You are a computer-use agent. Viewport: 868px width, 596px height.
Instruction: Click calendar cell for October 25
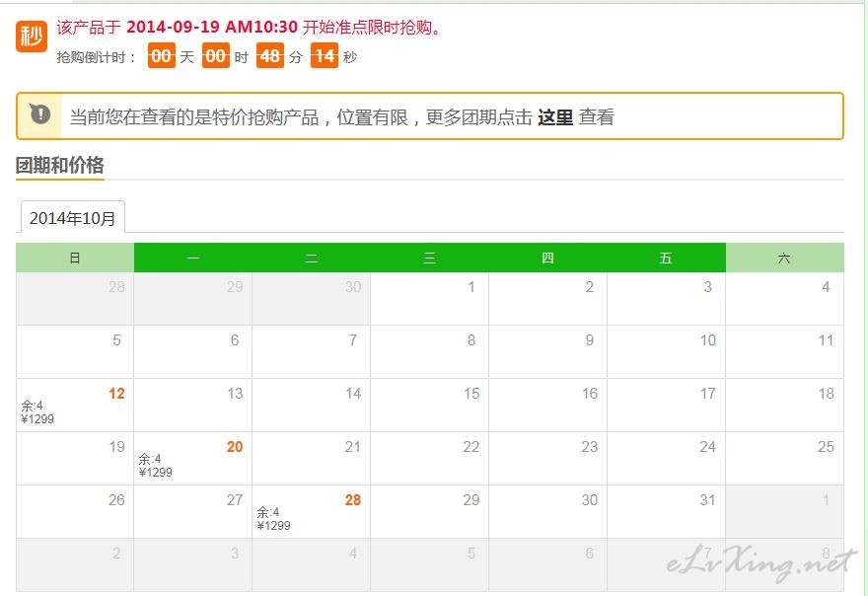[x=784, y=459]
